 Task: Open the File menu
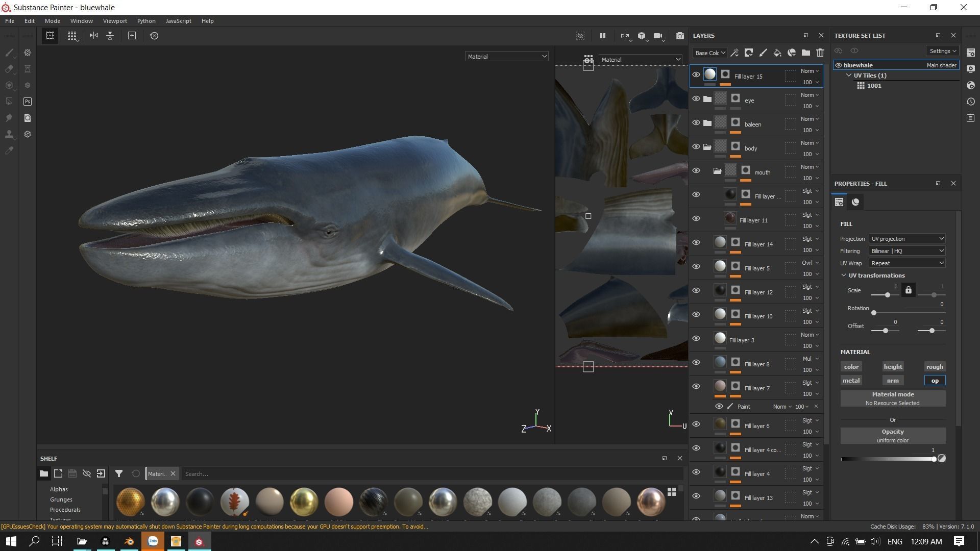click(10, 21)
